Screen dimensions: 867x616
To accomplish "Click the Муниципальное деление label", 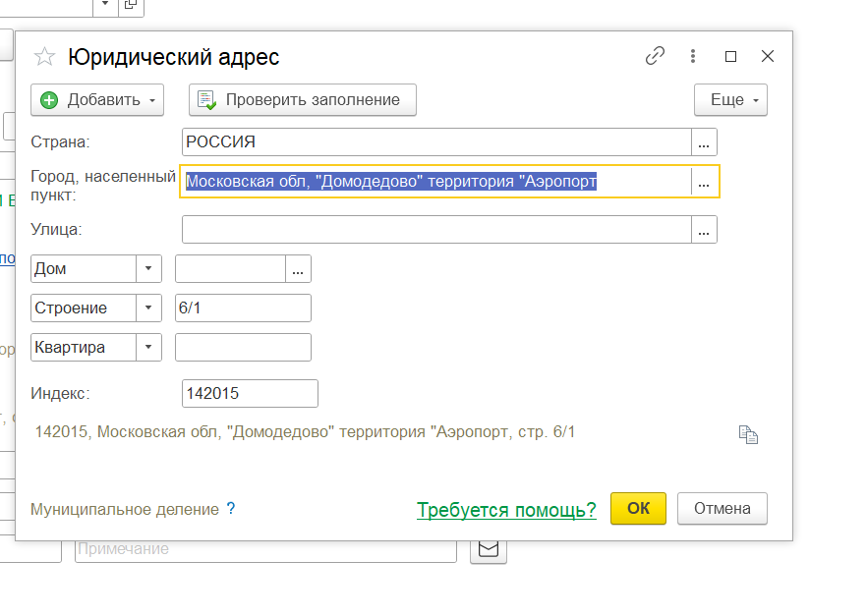I will [x=125, y=509].
